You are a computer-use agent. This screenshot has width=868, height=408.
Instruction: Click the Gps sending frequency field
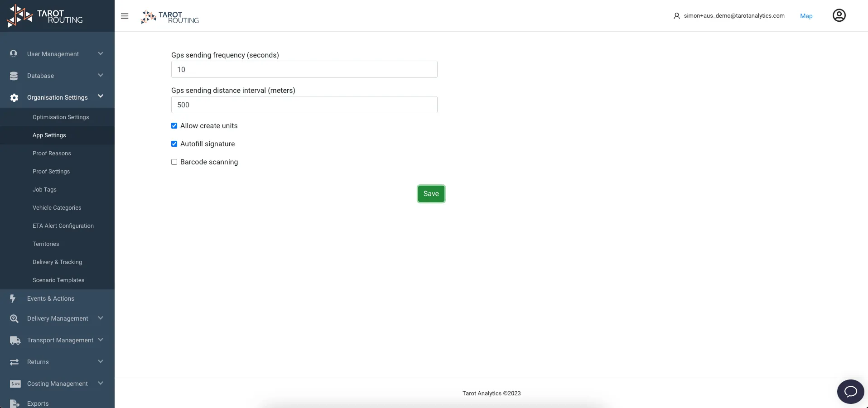pyautogui.click(x=304, y=69)
